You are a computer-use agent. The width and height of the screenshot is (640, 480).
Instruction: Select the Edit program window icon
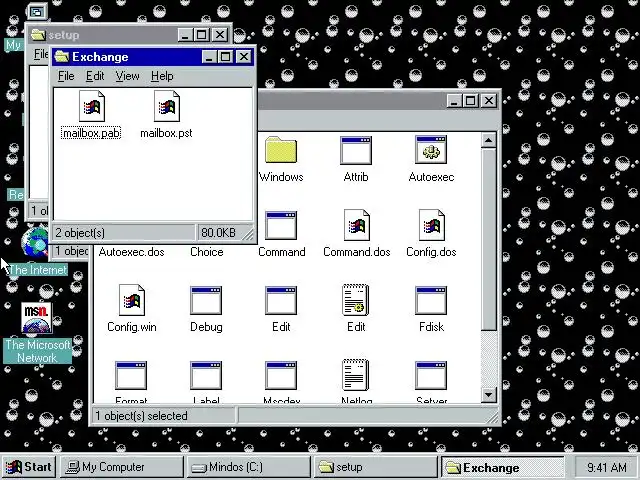click(x=281, y=300)
